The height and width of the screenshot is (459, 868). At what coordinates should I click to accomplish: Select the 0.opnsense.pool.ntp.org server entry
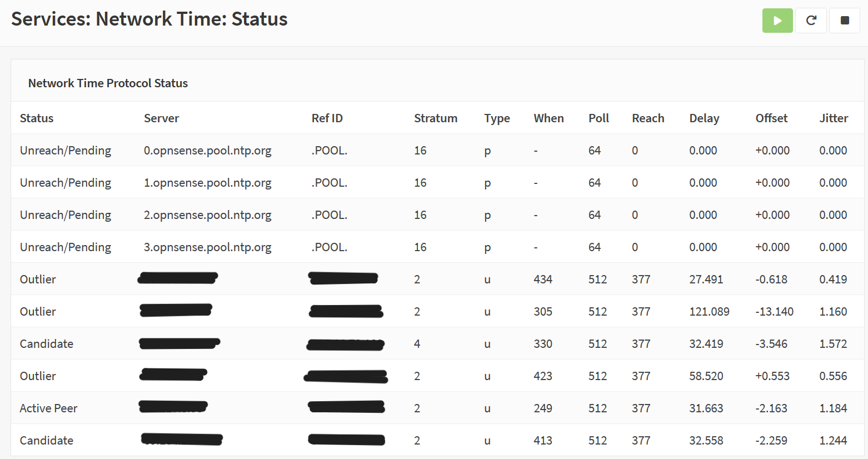point(207,151)
